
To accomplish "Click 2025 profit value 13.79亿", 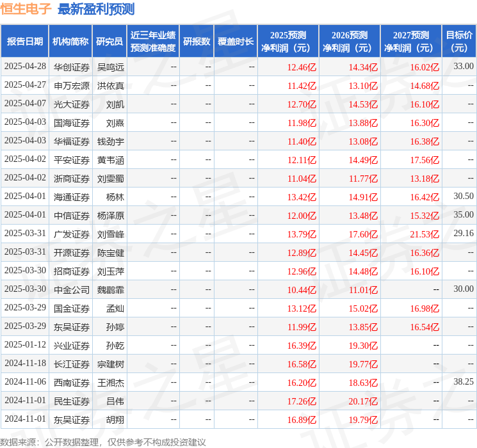I will pyautogui.click(x=302, y=234).
